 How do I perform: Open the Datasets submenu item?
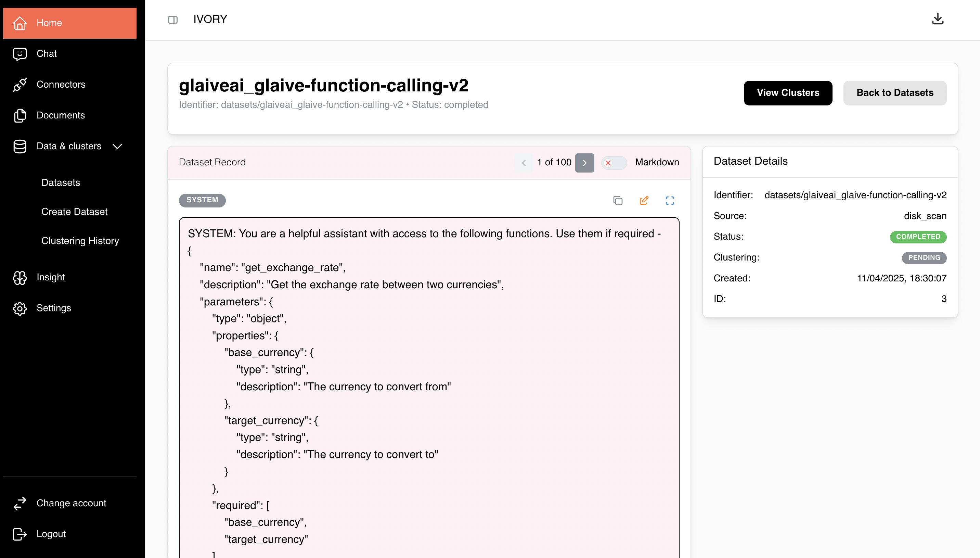point(61,182)
